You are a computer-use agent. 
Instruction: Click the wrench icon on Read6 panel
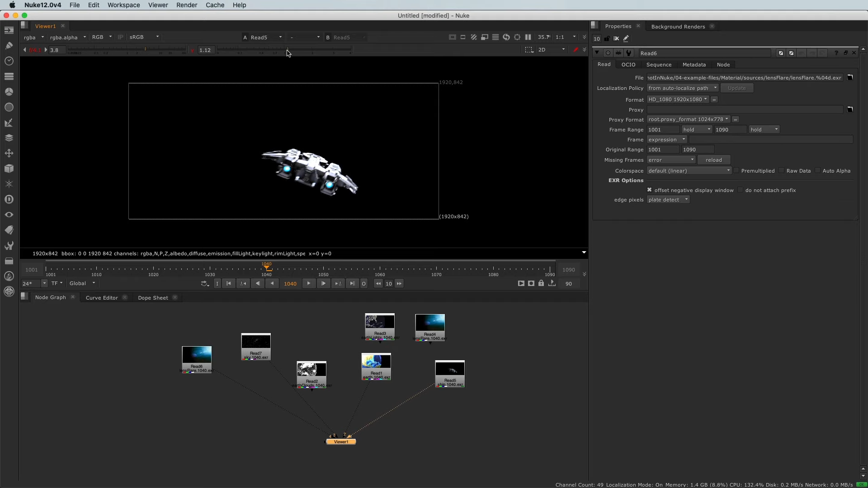(629, 53)
